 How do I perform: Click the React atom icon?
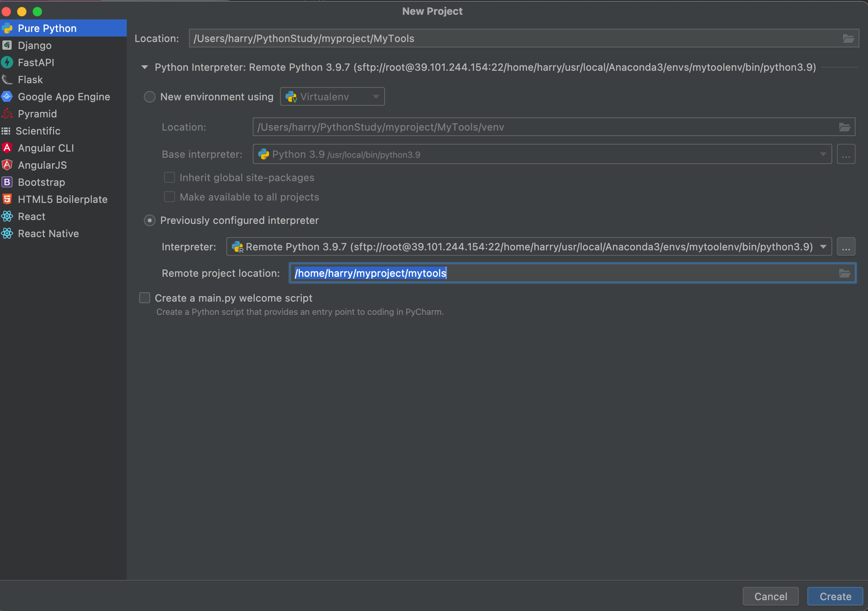coord(7,216)
